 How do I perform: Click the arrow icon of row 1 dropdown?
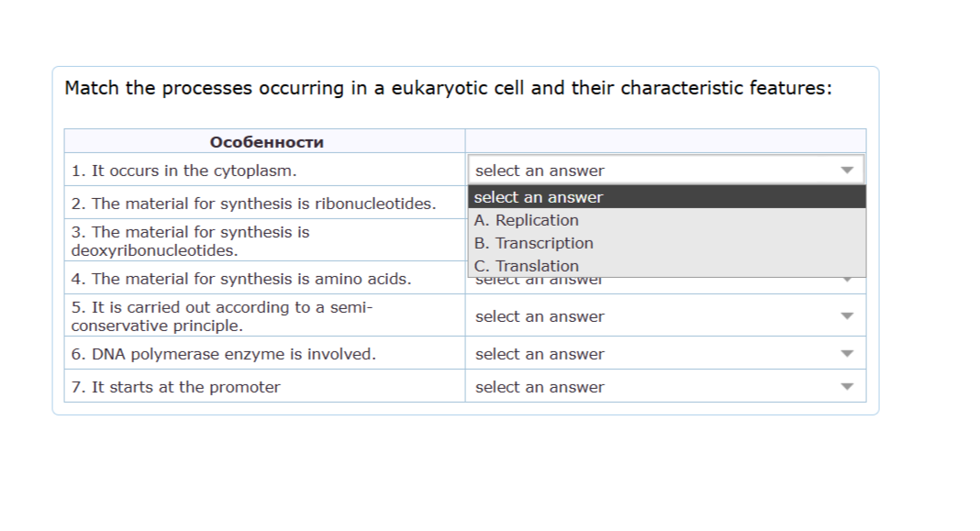847,170
